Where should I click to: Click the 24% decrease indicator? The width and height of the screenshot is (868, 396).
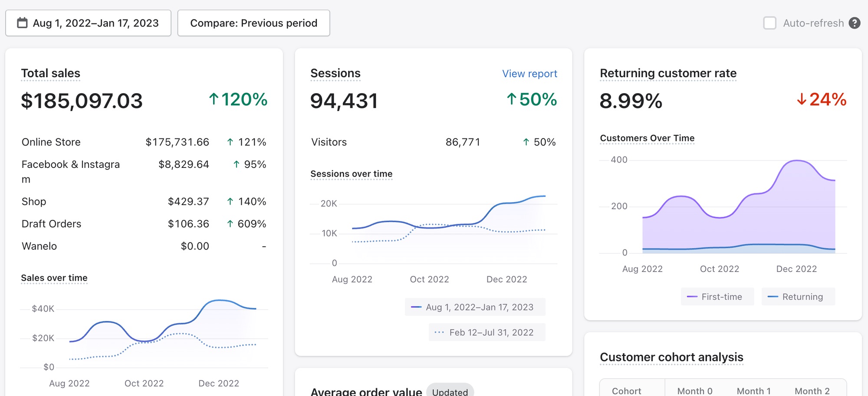click(x=822, y=99)
